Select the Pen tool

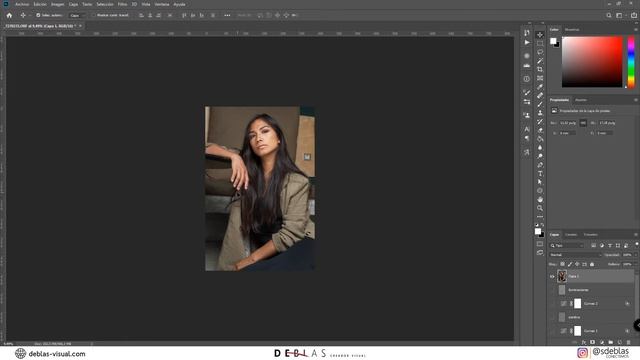[x=540, y=165]
